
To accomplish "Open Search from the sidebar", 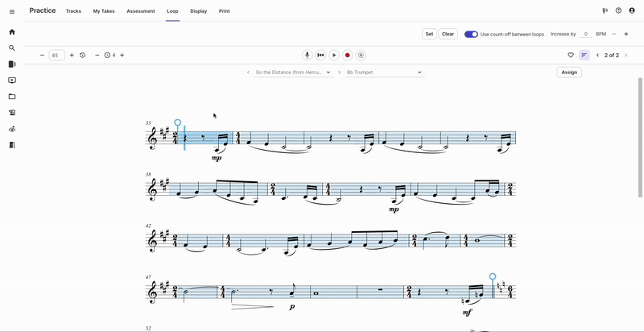I will coord(12,48).
